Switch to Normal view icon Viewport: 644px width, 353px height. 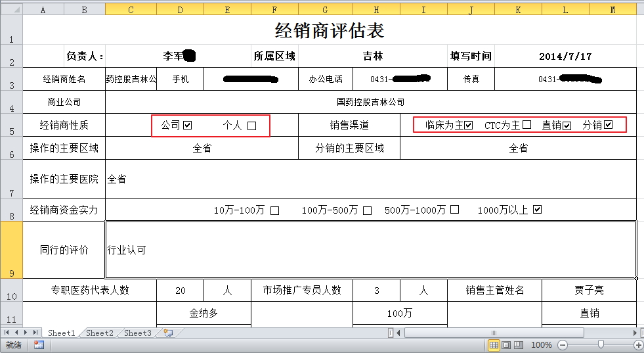tap(494, 344)
